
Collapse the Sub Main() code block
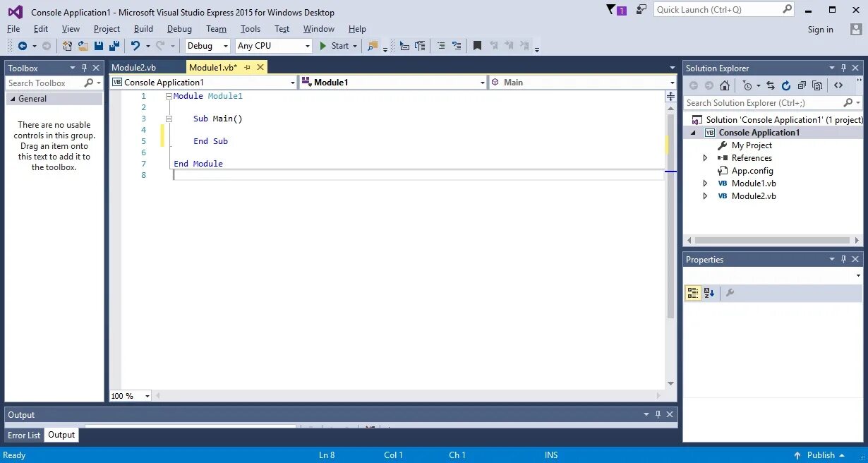[169, 119]
